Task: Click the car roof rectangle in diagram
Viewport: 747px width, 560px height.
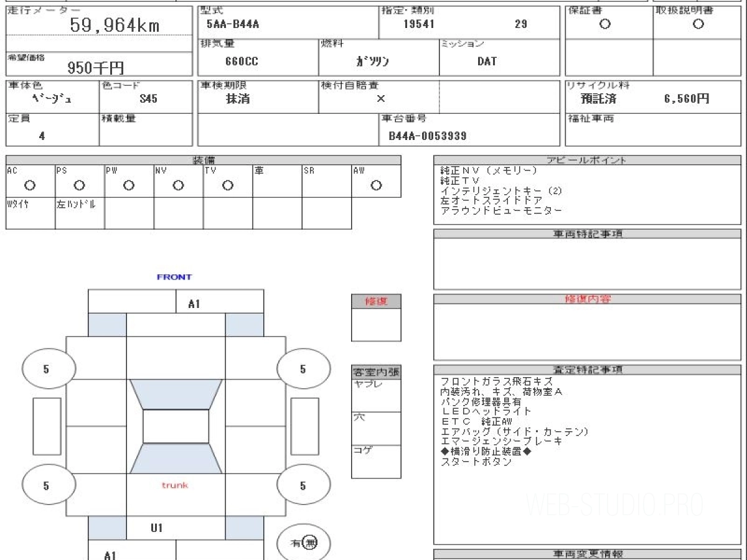Action: (x=176, y=426)
